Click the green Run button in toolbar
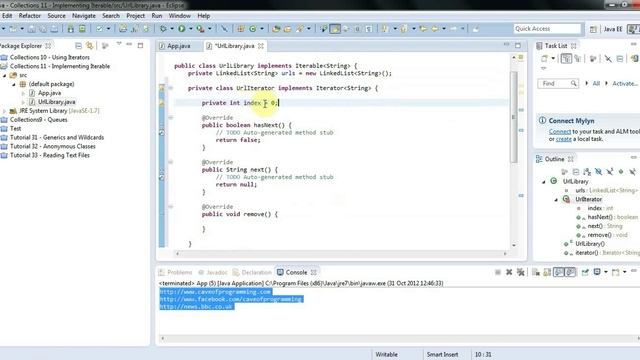 (x=182, y=29)
